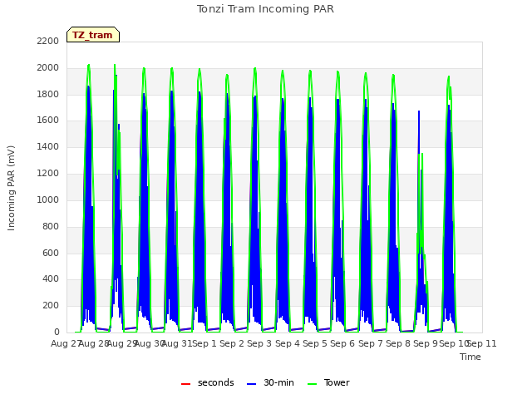The width and height of the screenshot is (532, 399).
Task: Click the Sep 6 date tick label
Action: pos(342,343)
